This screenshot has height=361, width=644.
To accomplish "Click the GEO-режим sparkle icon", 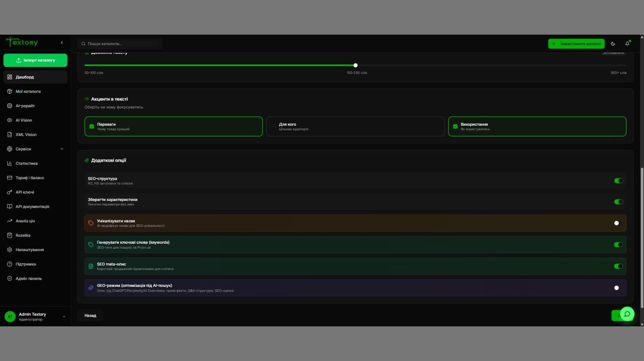I will coord(91,288).
